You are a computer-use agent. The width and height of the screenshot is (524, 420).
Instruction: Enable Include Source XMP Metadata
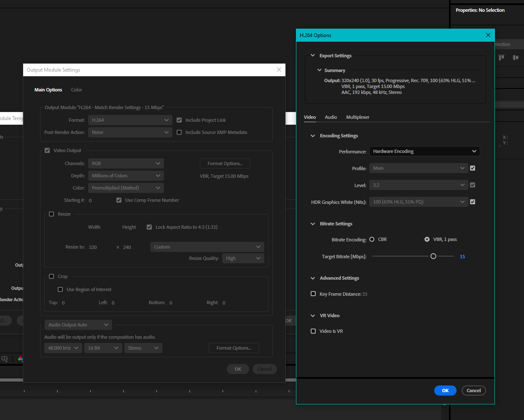pos(179,132)
